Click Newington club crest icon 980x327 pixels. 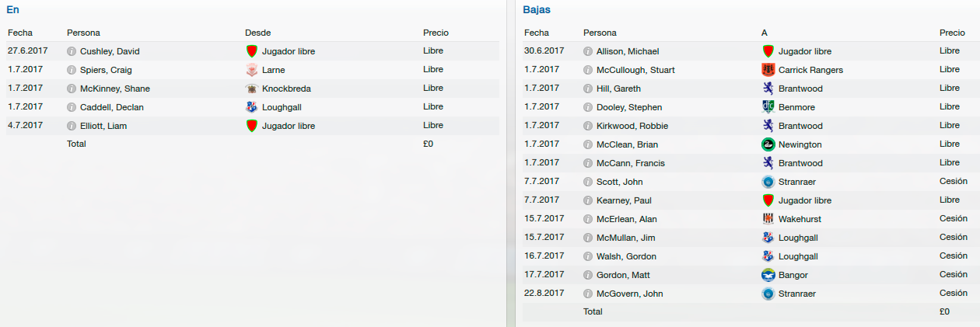pyautogui.click(x=768, y=144)
